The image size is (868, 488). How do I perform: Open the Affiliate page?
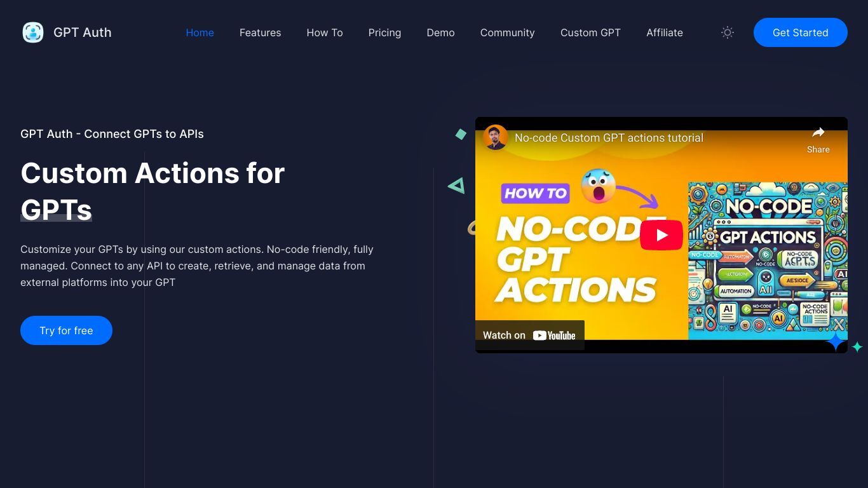coord(665,32)
